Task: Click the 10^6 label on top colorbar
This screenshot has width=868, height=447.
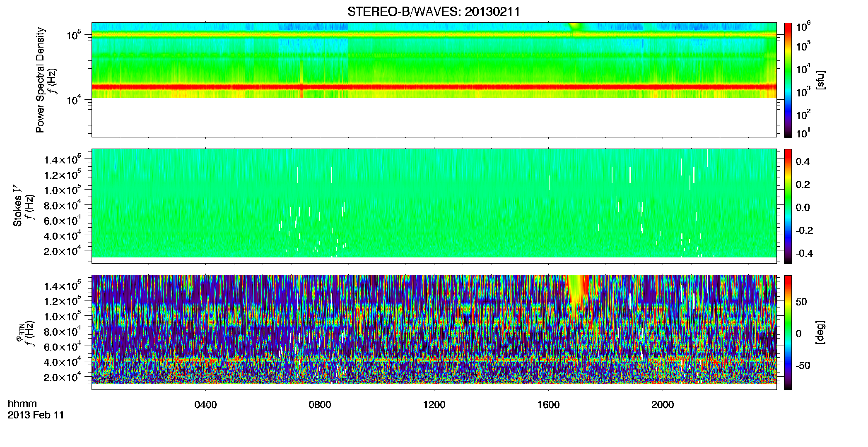Action: point(803,26)
